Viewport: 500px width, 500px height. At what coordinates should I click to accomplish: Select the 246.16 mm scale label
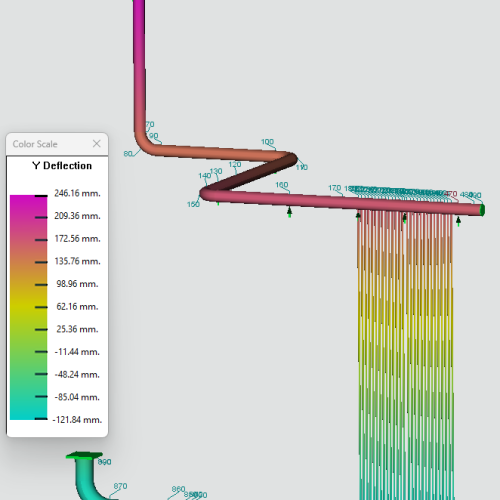[x=77, y=193]
